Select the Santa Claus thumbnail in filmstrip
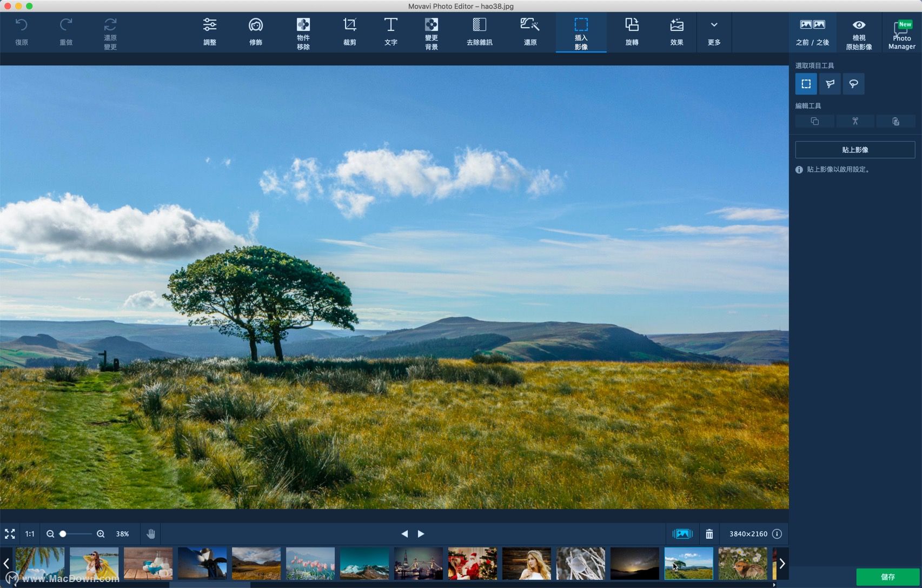 [472, 563]
